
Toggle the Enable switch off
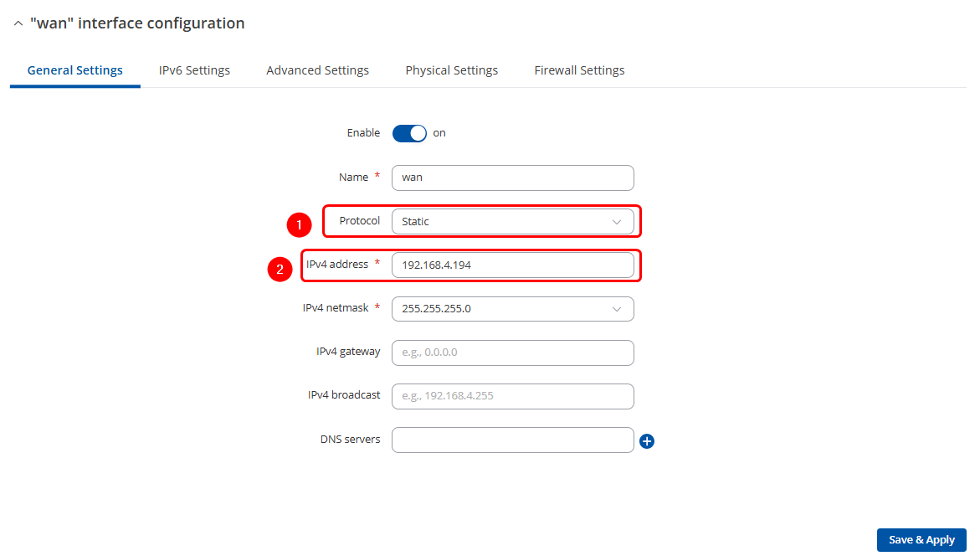[x=409, y=133]
